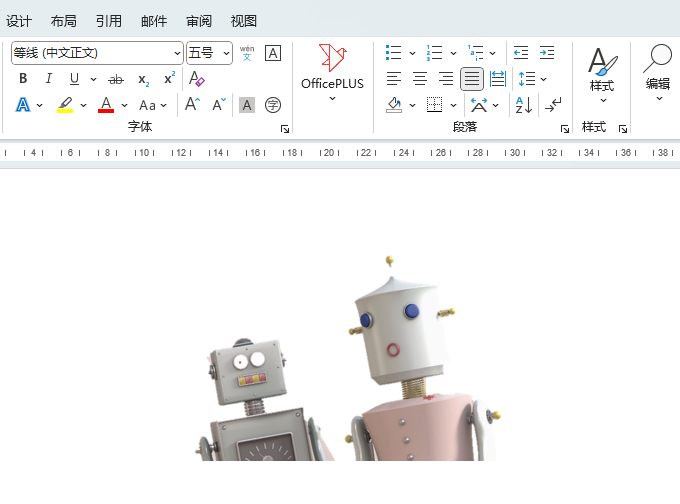Open Paragraph dialog launcher
Viewport: 680px width, 504px height.
click(x=565, y=129)
